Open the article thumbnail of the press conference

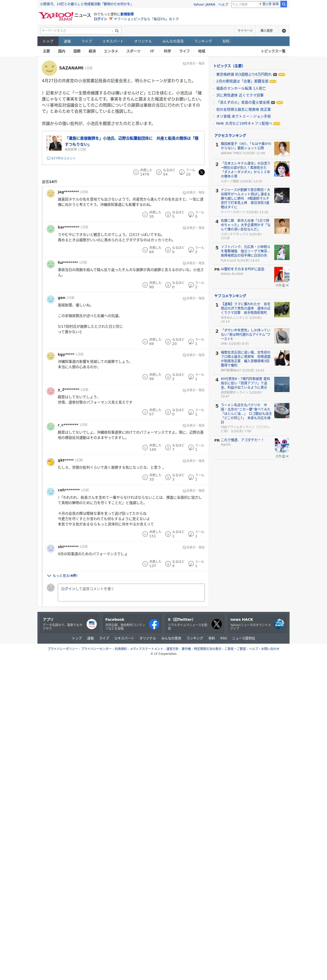click(x=54, y=143)
